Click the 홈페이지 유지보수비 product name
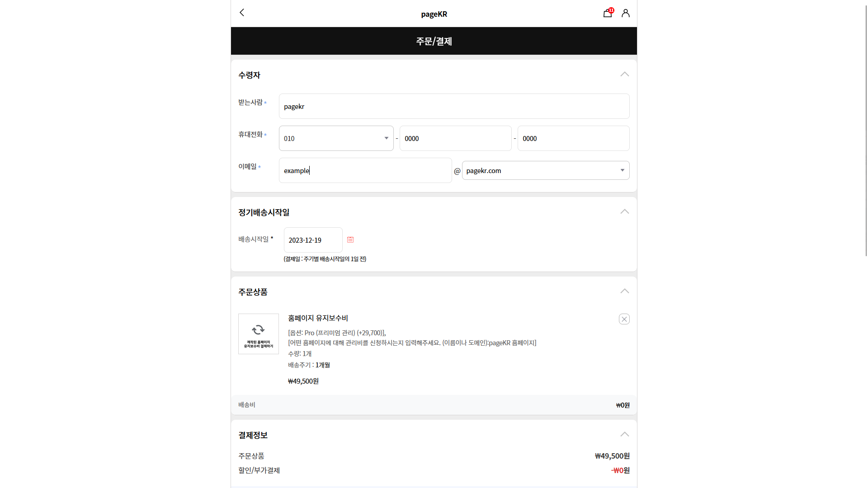The image size is (868, 488). pos(318,318)
